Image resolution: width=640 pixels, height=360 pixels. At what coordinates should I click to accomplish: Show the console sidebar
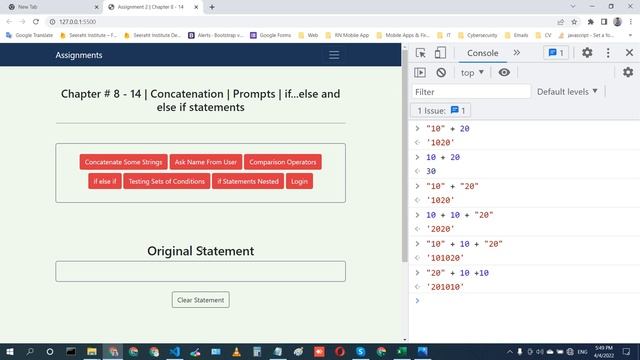tap(420, 73)
